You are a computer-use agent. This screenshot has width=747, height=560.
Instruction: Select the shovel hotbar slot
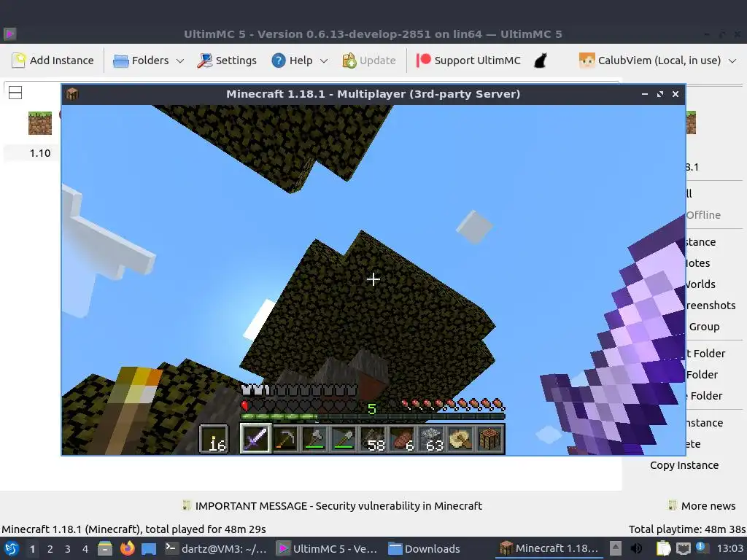click(x=344, y=438)
